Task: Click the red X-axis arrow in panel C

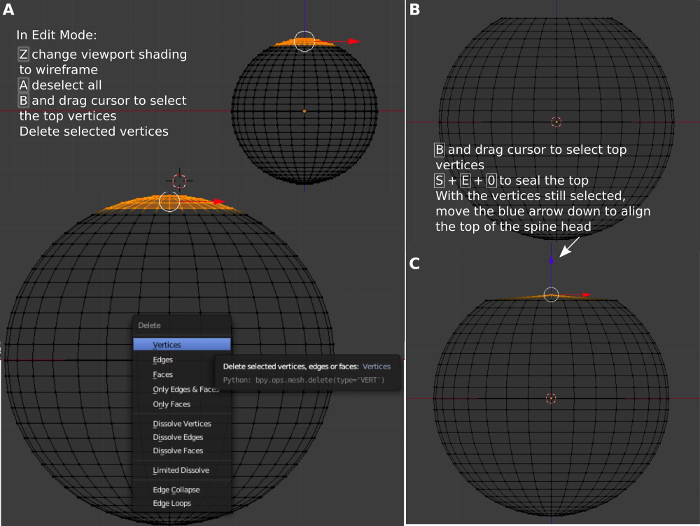Action: click(x=586, y=295)
